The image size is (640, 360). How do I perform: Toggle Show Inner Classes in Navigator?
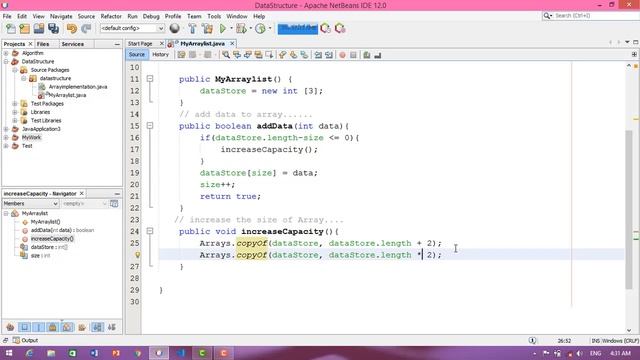coord(67,327)
